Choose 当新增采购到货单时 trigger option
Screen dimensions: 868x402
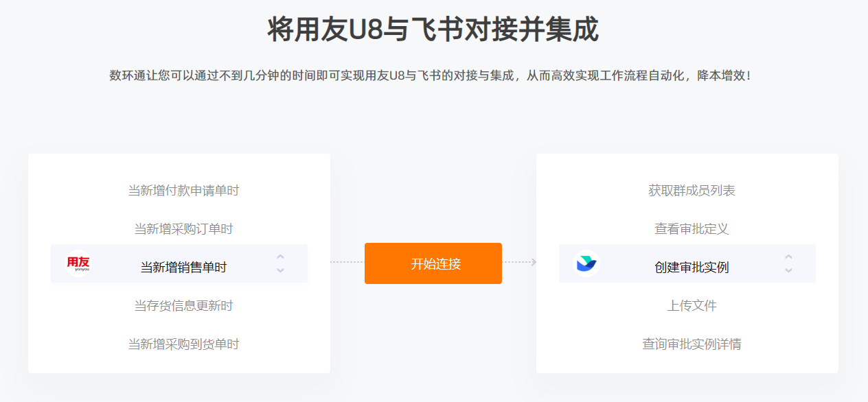(x=183, y=344)
